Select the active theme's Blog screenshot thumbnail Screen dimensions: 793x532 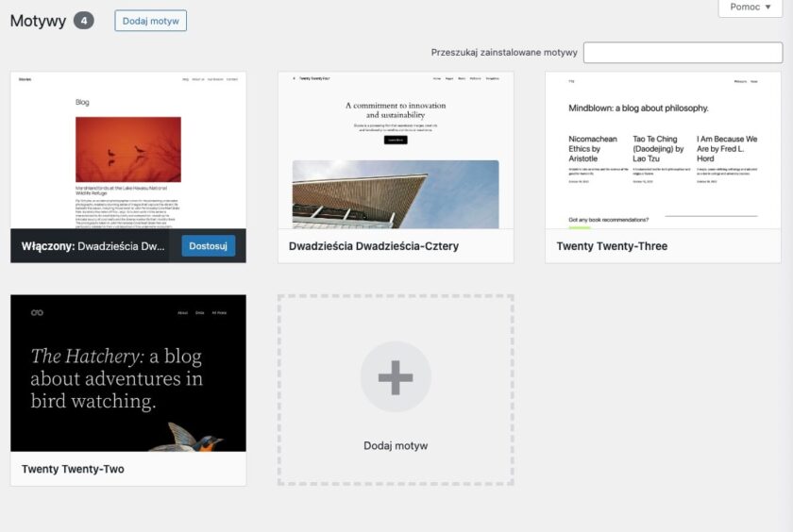point(128,150)
